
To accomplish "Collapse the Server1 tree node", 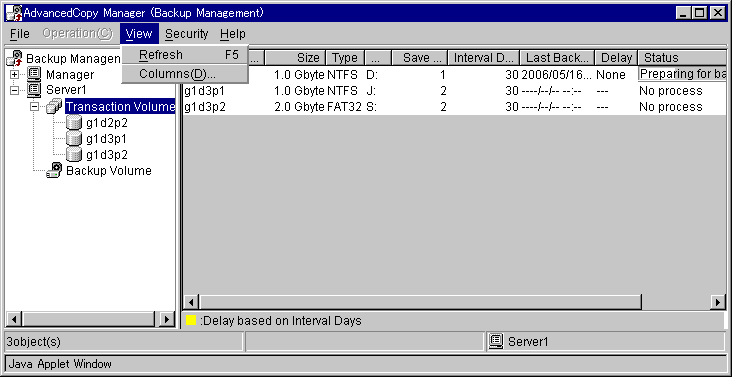I will [x=14, y=90].
